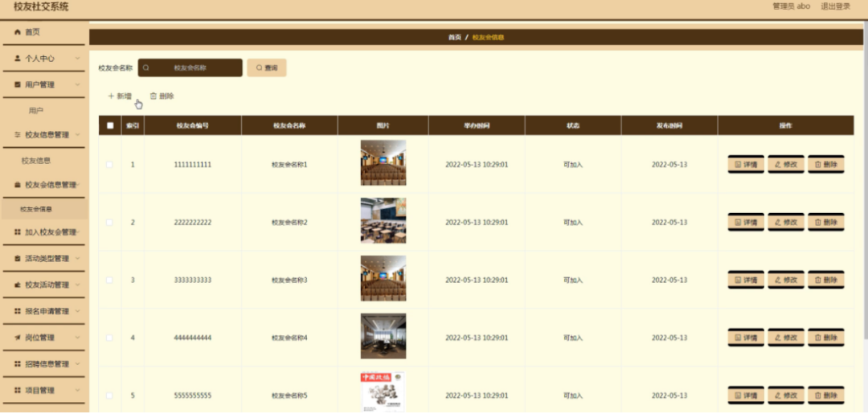Viewport: 868px width, 414px height.
Task: Expand the 校友活动管理 chevron
Action: coord(77,285)
